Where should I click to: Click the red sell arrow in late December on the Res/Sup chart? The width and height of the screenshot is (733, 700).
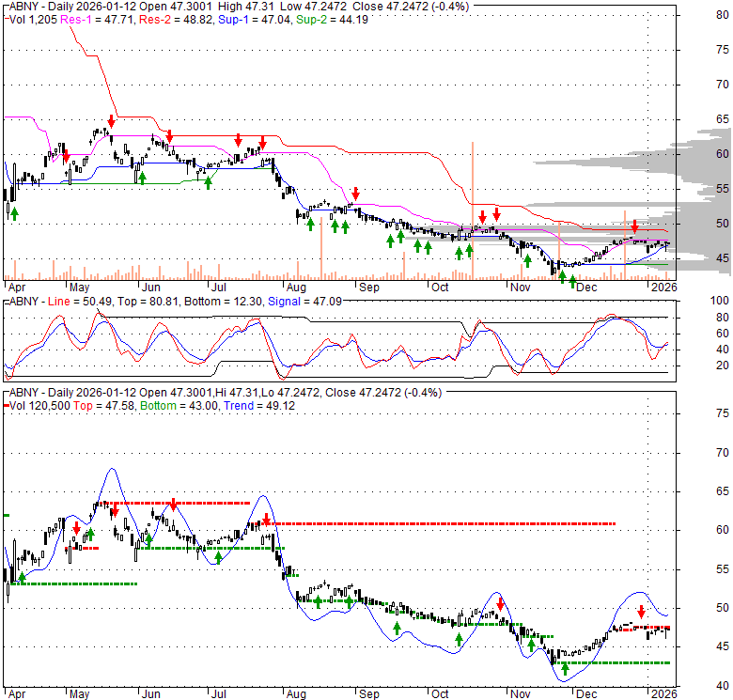(x=634, y=226)
